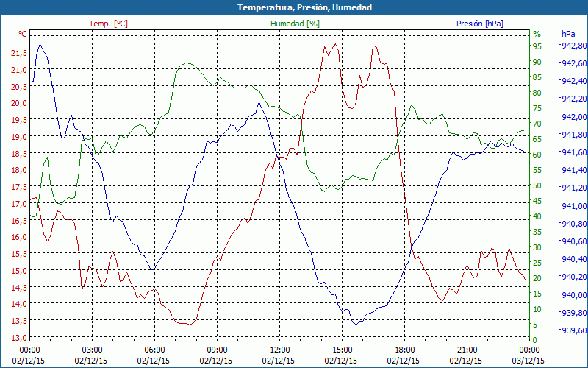Click the 17,5 temperature axis value

tap(19, 187)
